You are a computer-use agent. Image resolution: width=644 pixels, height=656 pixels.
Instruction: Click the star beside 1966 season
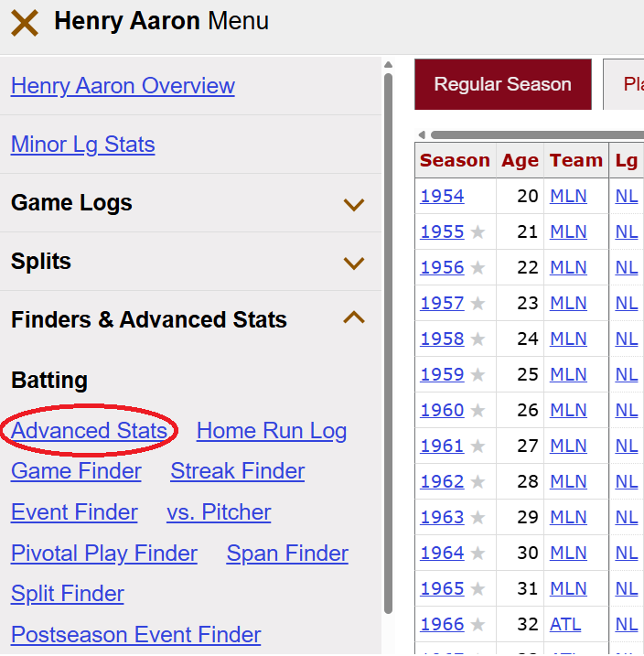tap(478, 625)
